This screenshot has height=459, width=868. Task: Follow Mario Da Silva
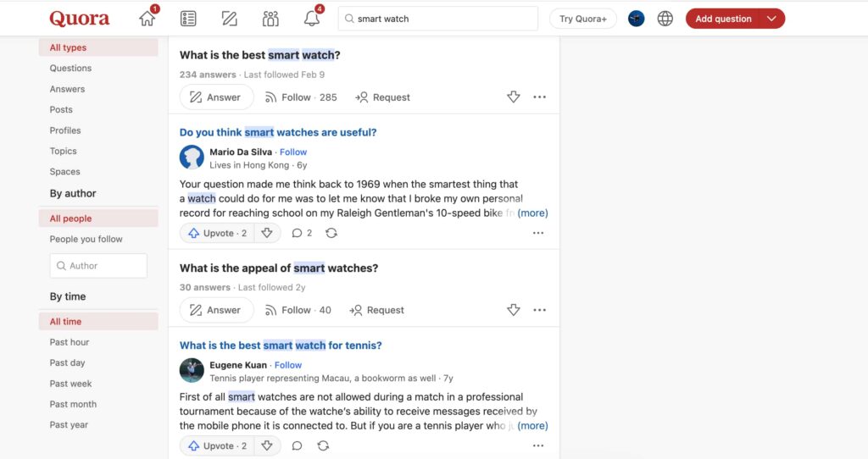(x=292, y=152)
